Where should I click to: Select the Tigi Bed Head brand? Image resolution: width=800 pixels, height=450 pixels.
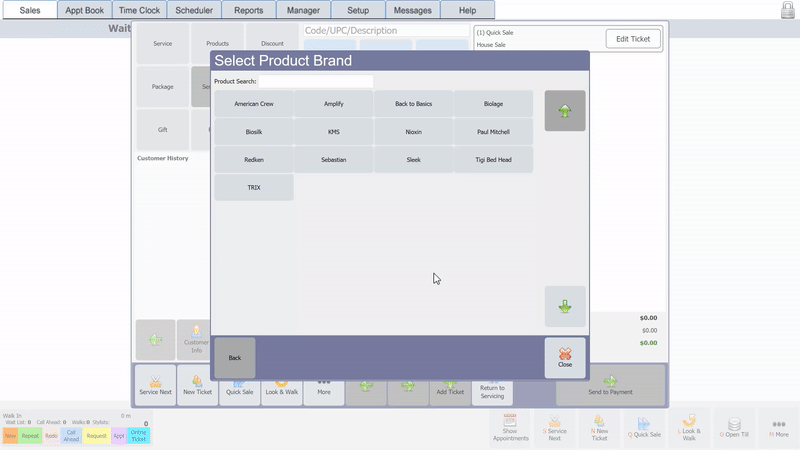click(x=493, y=160)
